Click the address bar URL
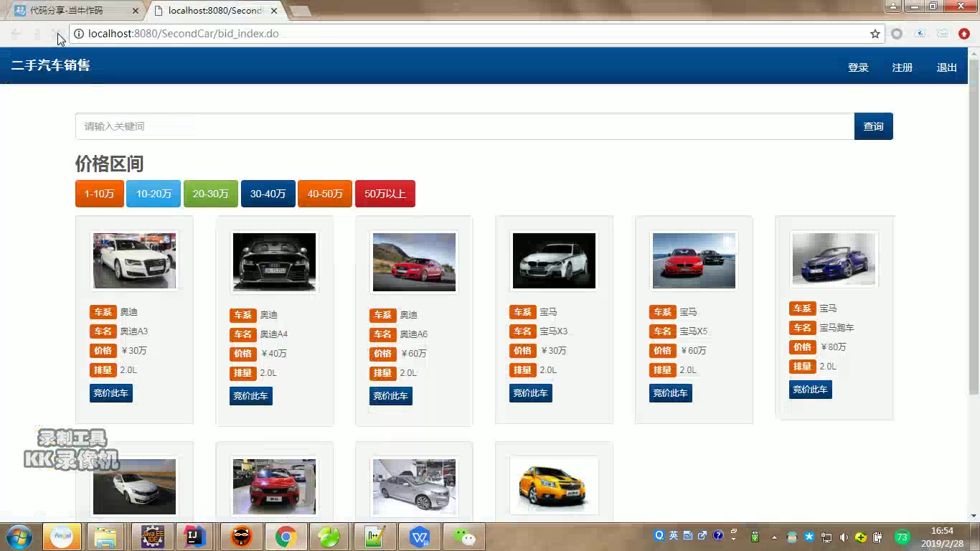 pos(184,34)
